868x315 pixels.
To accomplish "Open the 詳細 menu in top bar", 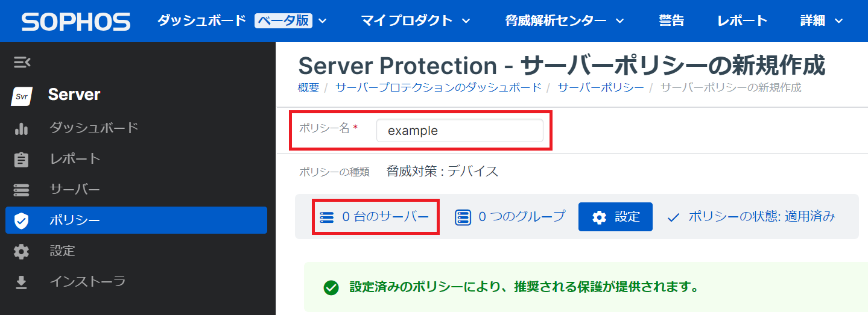I will click(821, 21).
